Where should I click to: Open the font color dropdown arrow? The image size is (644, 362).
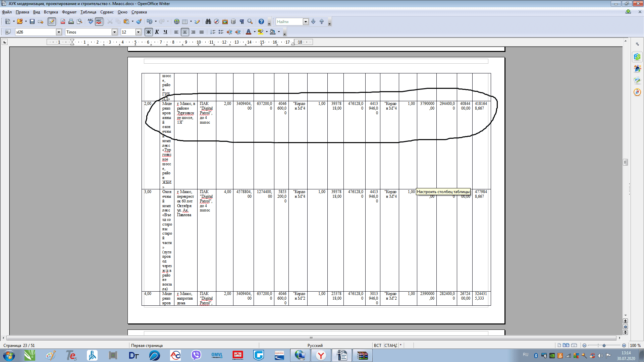(255, 32)
